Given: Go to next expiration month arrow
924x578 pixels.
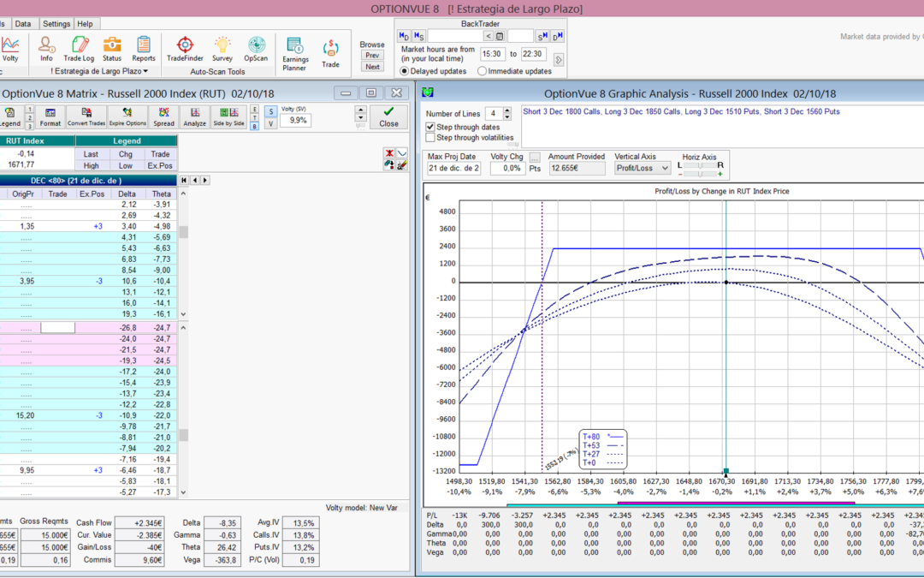Looking at the screenshot, I should point(205,181).
